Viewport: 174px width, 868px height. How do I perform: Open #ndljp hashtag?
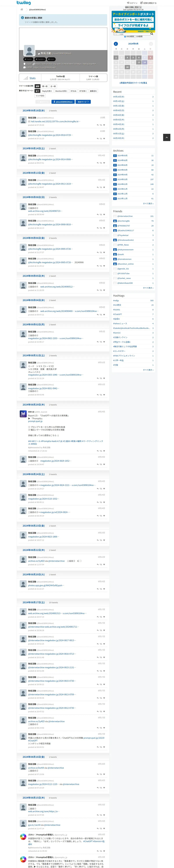pyautogui.click(x=116, y=301)
